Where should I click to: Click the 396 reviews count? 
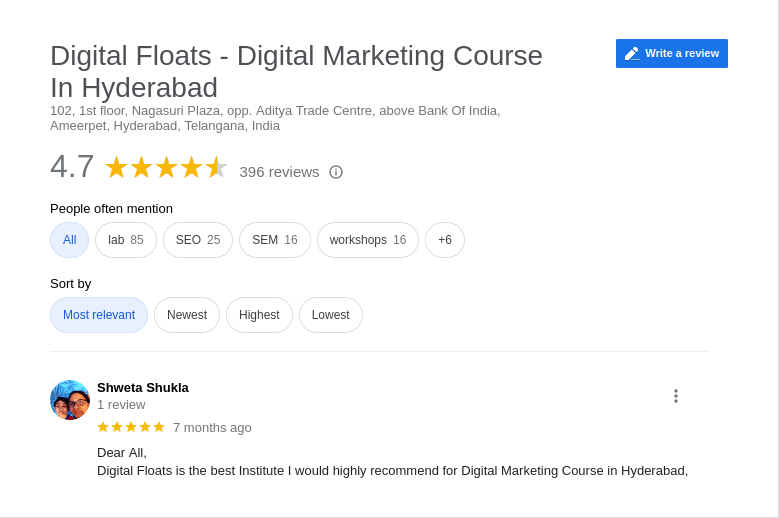tap(279, 172)
